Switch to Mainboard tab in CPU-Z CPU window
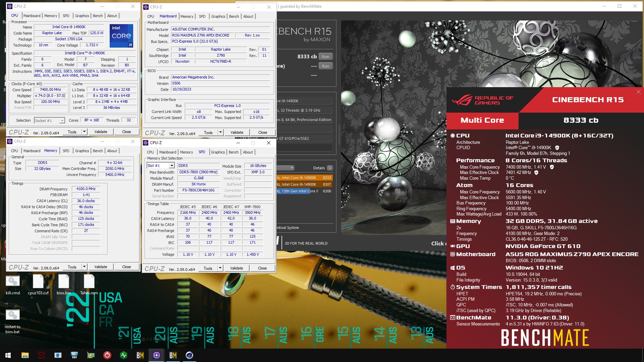 (32, 16)
